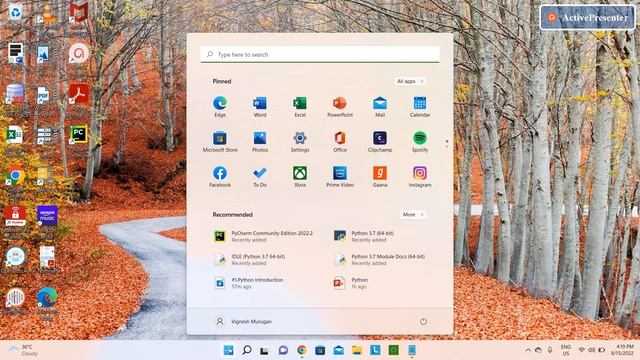Open #1.Python Introduction recent file
The width and height of the screenshot is (640, 360).
pos(249,283)
